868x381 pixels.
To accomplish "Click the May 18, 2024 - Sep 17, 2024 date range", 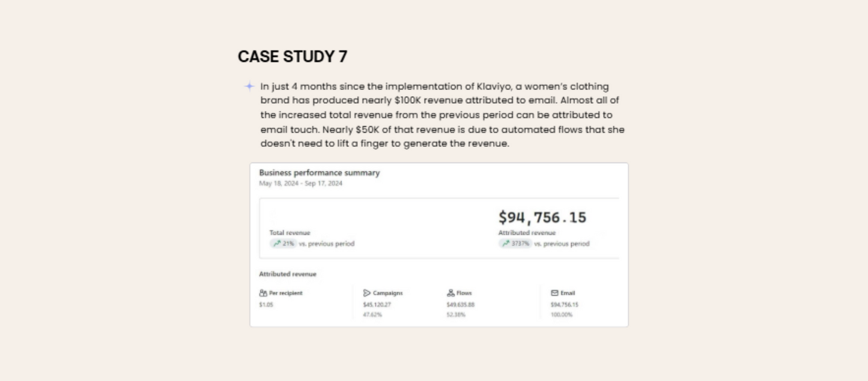I will 300,184.
